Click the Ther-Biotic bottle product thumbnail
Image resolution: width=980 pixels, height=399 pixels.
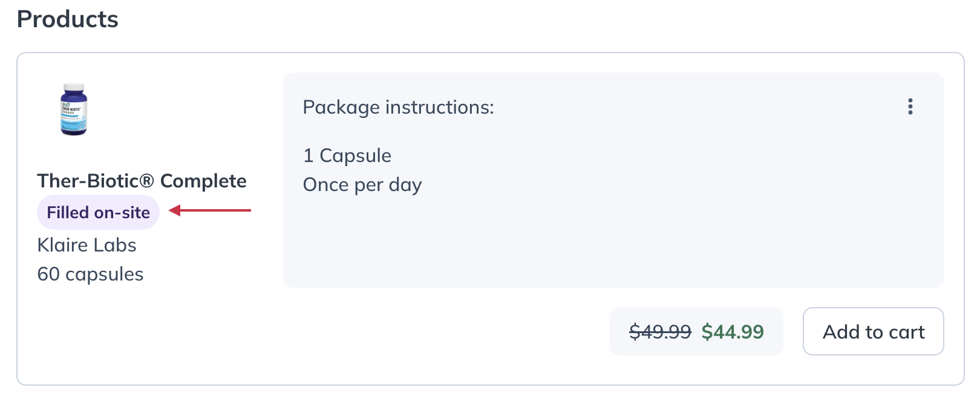click(x=74, y=109)
